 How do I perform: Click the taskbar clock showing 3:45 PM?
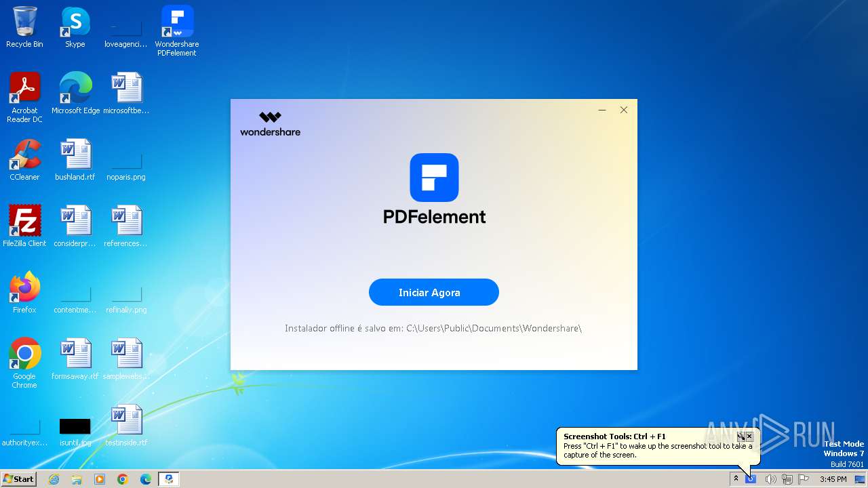coord(833,479)
